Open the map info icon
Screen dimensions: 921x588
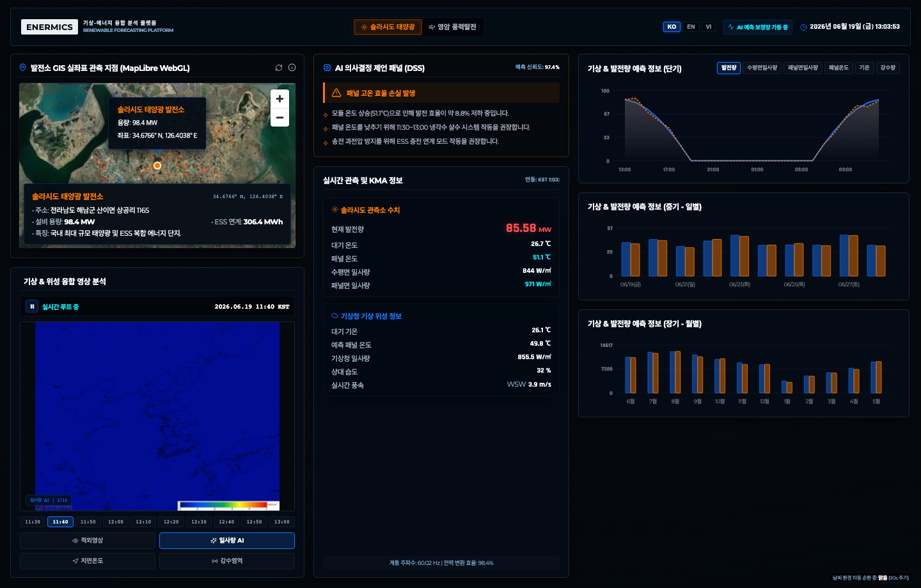292,68
